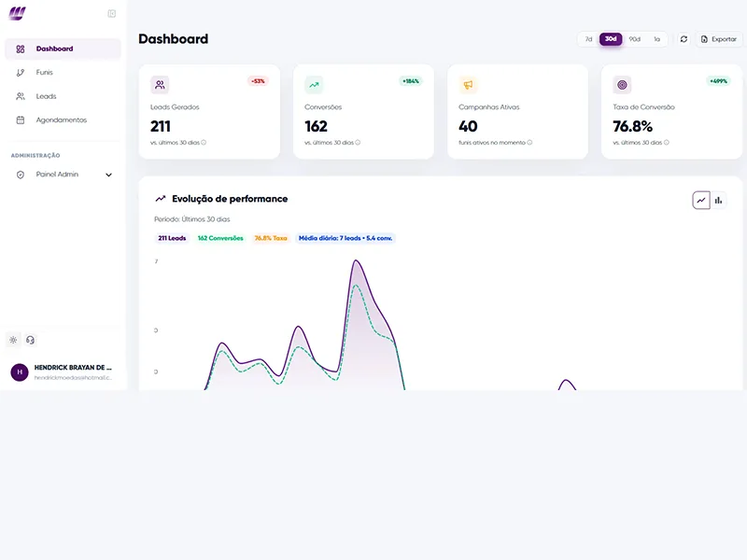Select the 1a period
The height and width of the screenshot is (560, 747).
click(657, 39)
